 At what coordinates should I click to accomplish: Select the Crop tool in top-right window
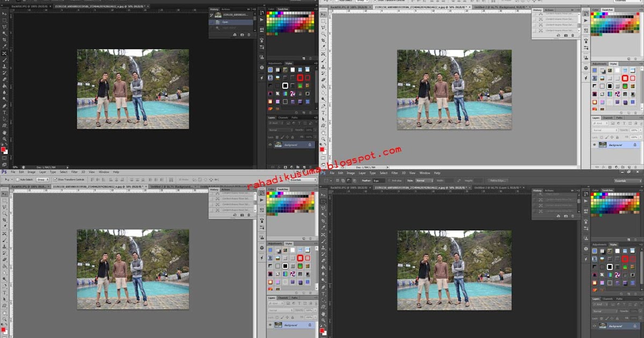coord(323,40)
